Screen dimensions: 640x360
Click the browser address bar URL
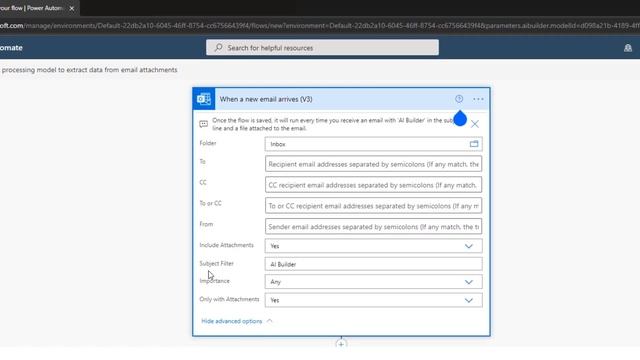pos(320,26)
